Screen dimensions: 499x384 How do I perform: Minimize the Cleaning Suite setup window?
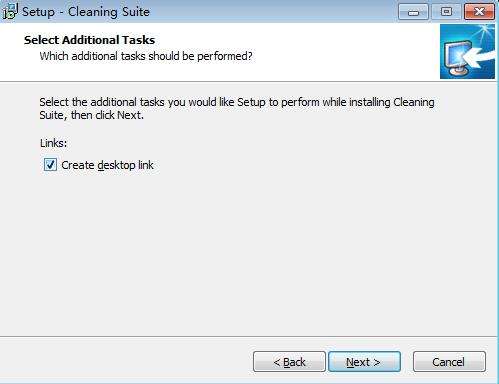413,12
